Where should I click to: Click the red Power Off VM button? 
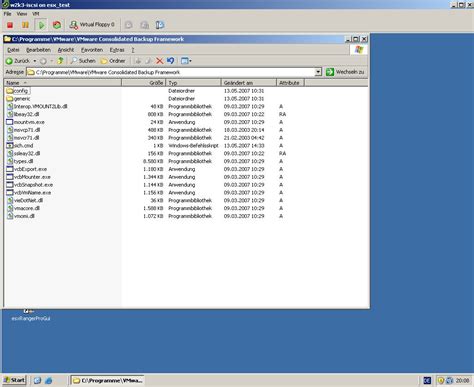point(10,25)
